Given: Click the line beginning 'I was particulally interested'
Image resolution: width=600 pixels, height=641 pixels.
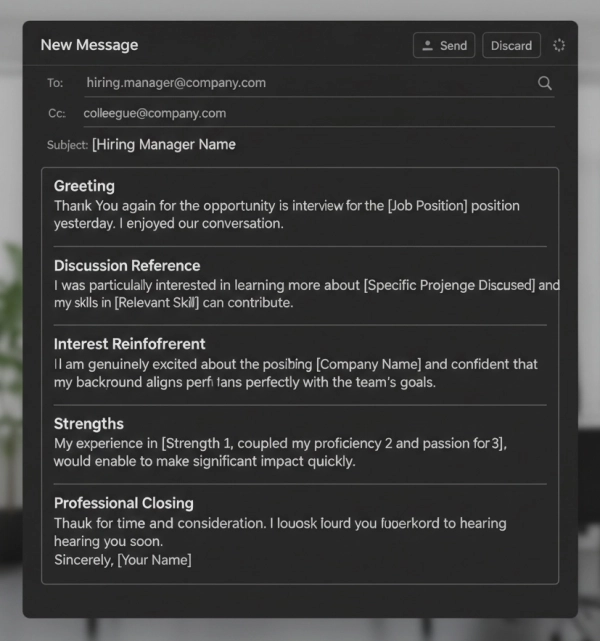Looking at the screenshot, I should tap(307, 285).
